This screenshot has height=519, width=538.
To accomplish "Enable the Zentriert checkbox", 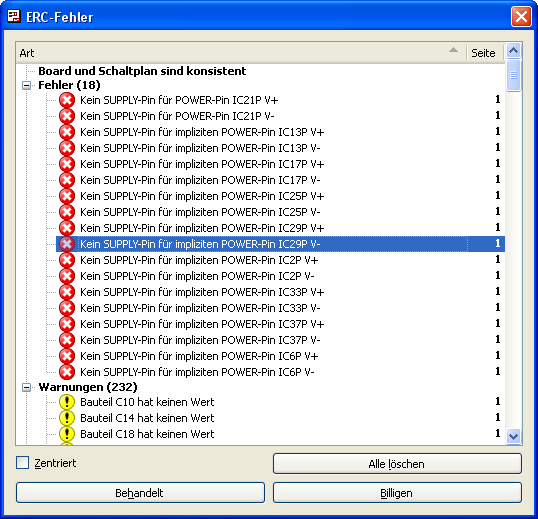I will tap(23, 463).
